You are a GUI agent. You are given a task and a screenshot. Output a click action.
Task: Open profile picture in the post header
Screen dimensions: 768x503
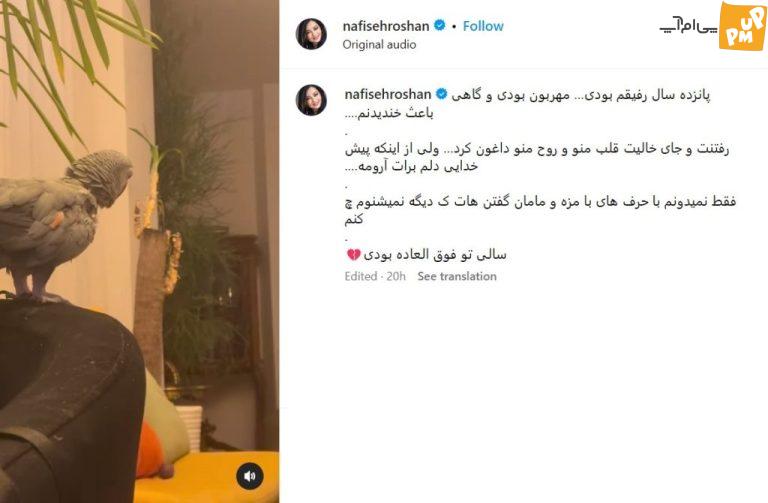click(311, 34)
